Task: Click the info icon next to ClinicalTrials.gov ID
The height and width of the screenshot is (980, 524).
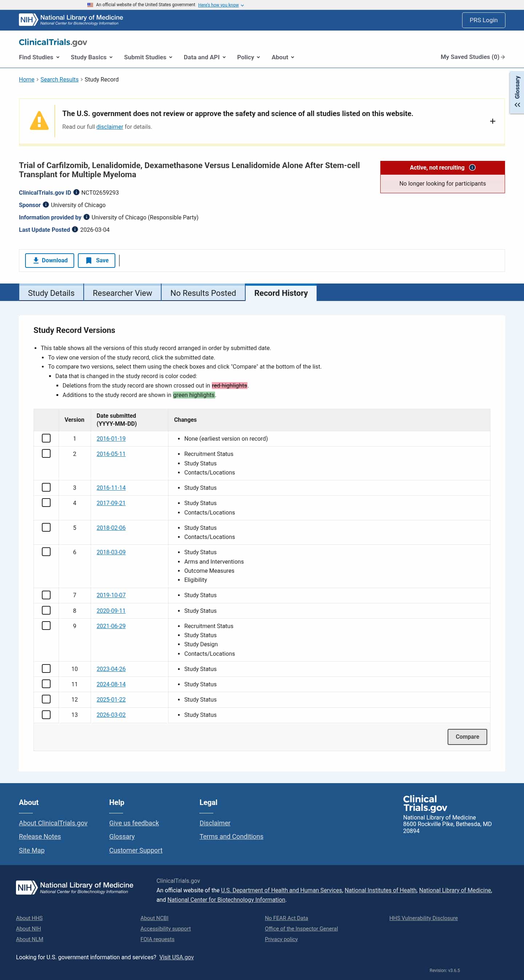Action: [76, 192]
